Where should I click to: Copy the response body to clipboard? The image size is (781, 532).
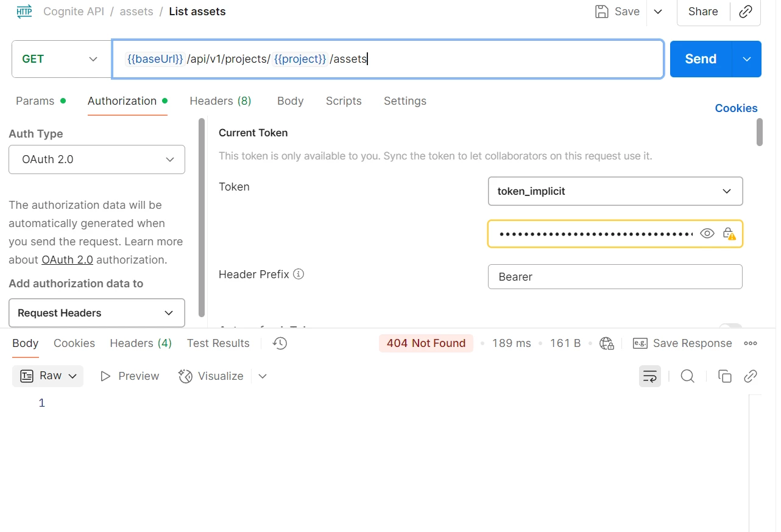point(724,376)
